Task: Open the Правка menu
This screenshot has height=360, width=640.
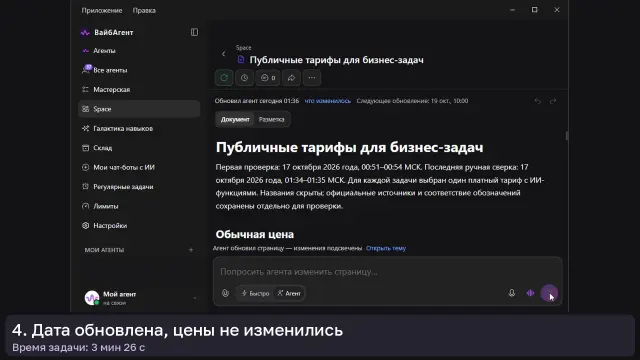Action: click(x=144, y=10)
